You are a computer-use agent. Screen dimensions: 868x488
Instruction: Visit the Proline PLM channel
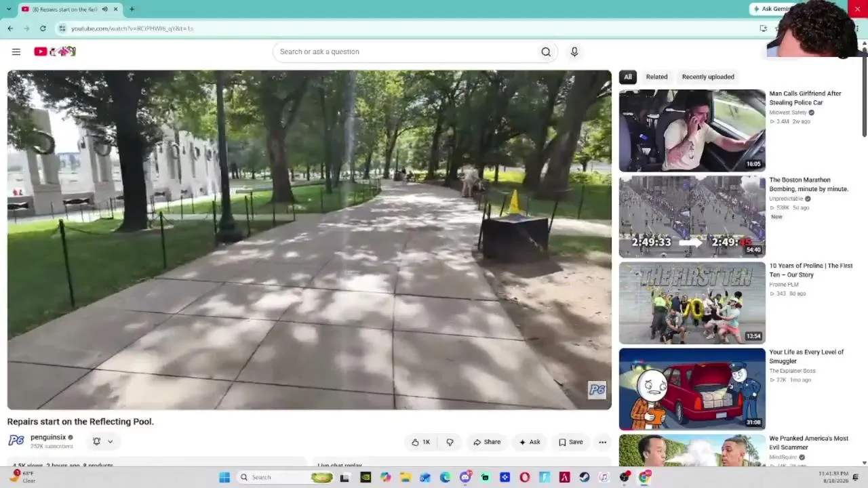click(x=784, y=285)
